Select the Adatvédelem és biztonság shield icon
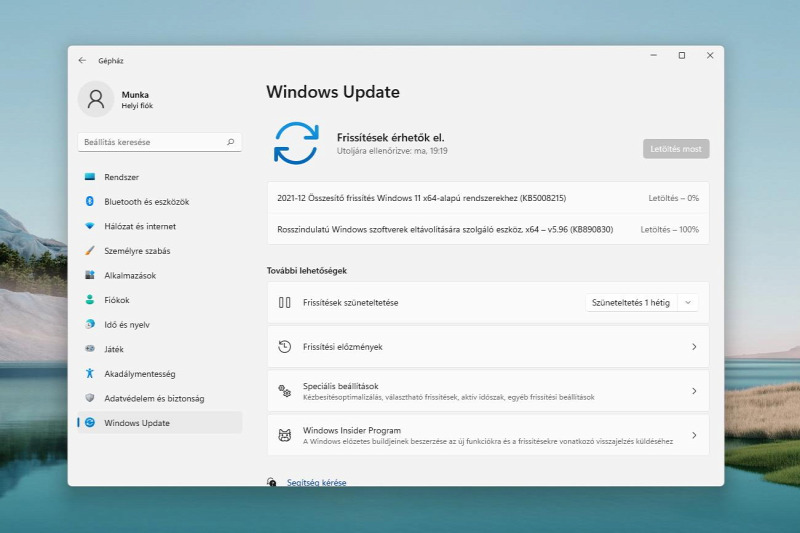 click(90, 397)
